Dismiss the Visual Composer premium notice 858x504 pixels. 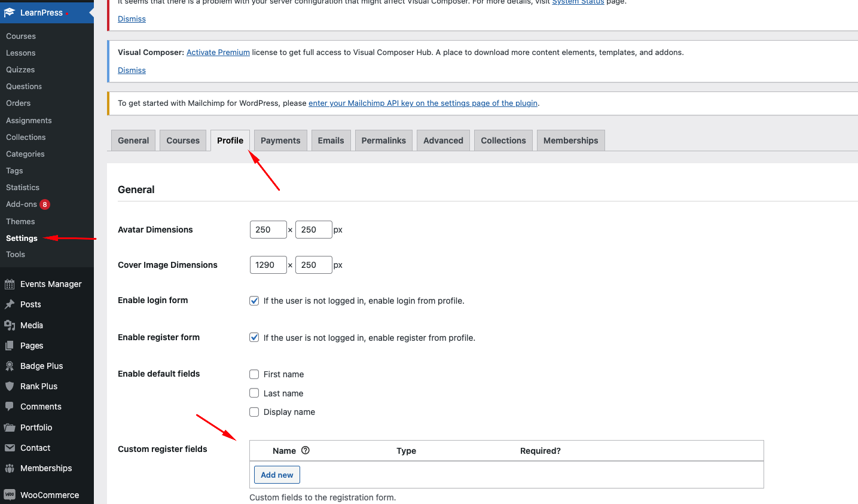pos(132,70)
